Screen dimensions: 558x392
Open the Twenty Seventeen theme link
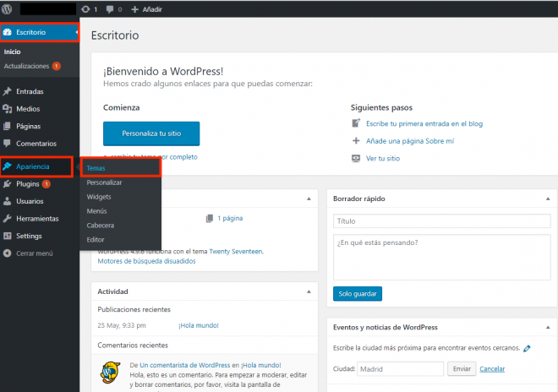click(236, 252)
